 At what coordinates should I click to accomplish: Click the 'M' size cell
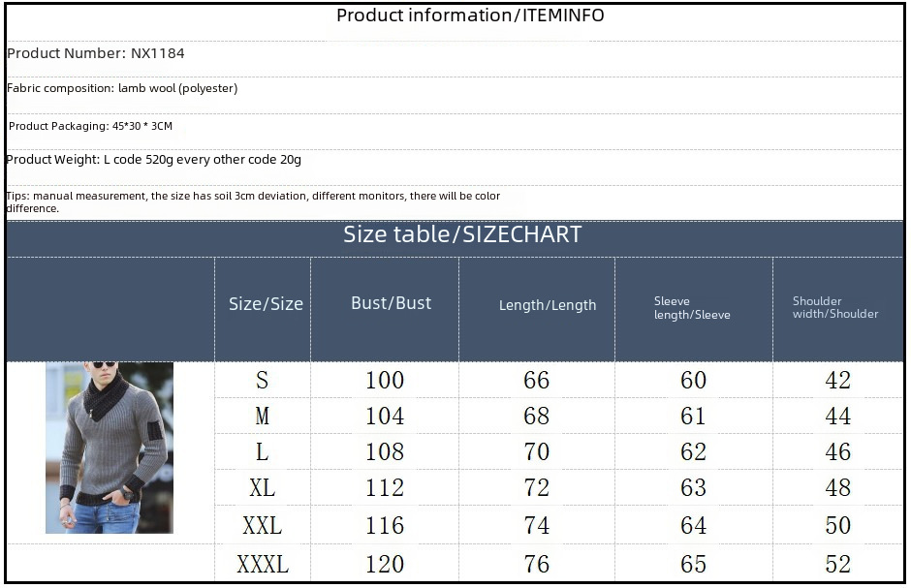click(262, 417)
